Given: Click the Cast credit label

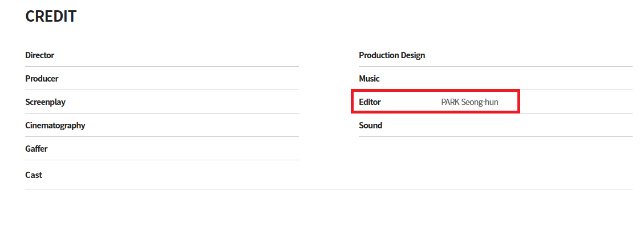Looking at the screenshot, I should pyautogui.click(x=34, y=175).
